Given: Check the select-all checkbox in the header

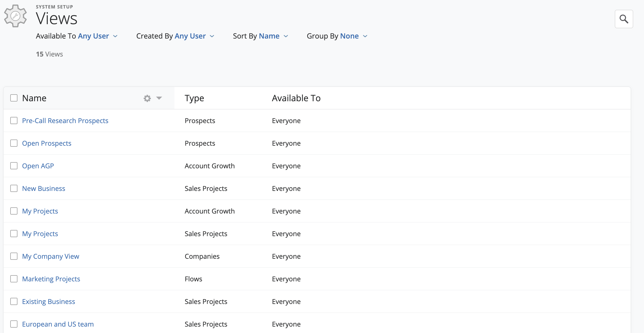Looking at the screenshot, I should (x=14, y=98).
